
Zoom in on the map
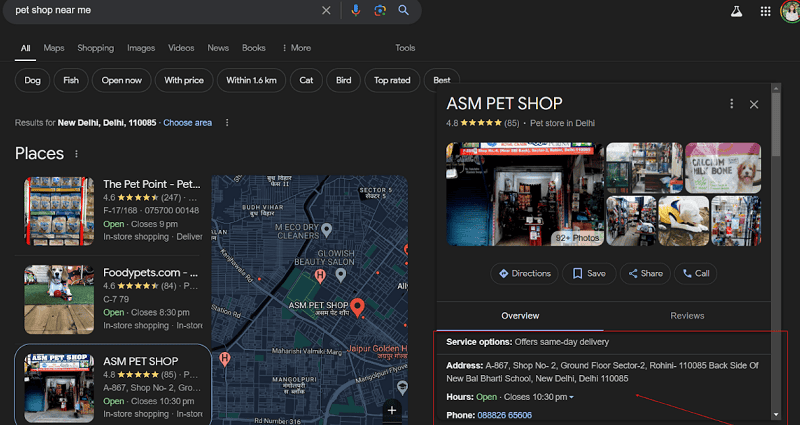(392, 410)
